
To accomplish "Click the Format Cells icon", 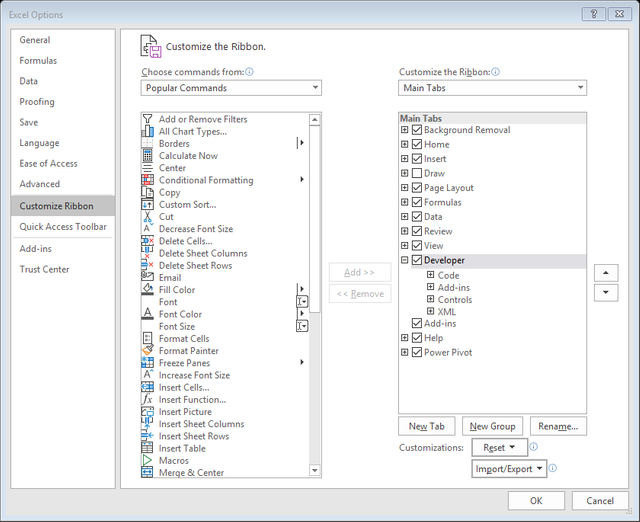I will pos(147,338).
